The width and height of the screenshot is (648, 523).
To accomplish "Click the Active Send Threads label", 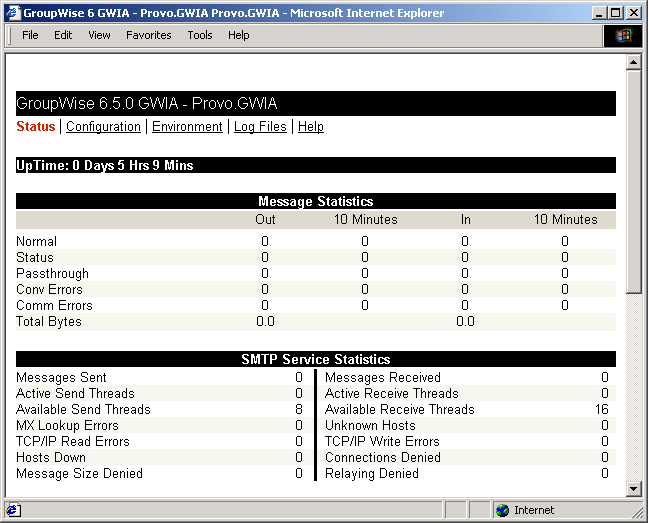I will tap(75, 393).
